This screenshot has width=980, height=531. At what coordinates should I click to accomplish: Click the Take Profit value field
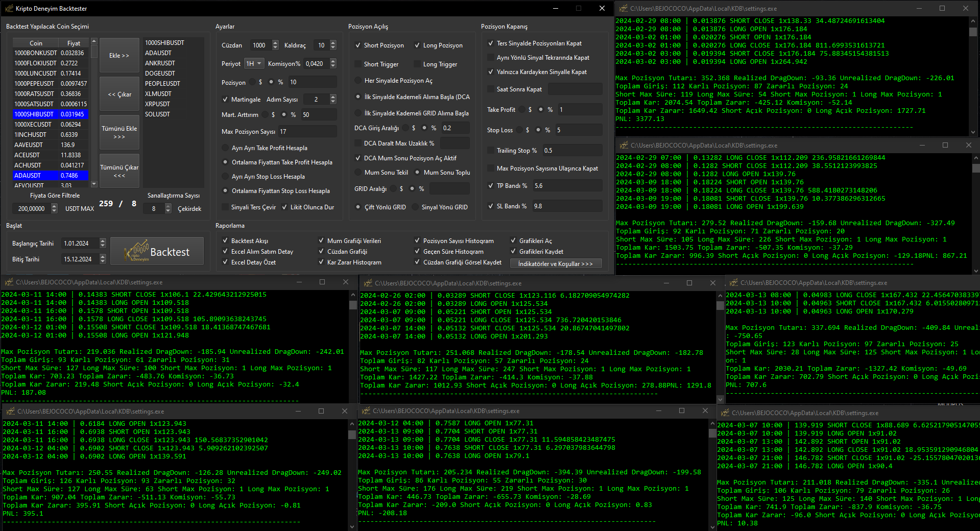pyautogui.click(x=579, y=110)
